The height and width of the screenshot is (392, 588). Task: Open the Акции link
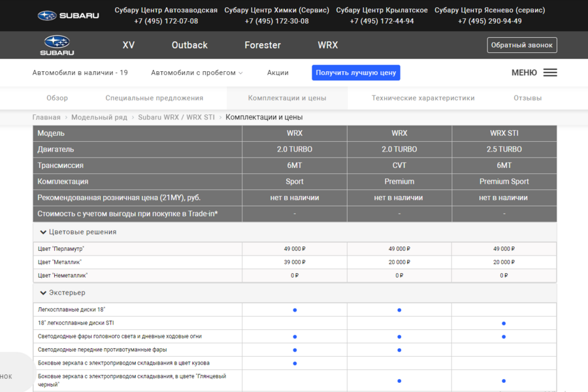click(x=278, y=73)
